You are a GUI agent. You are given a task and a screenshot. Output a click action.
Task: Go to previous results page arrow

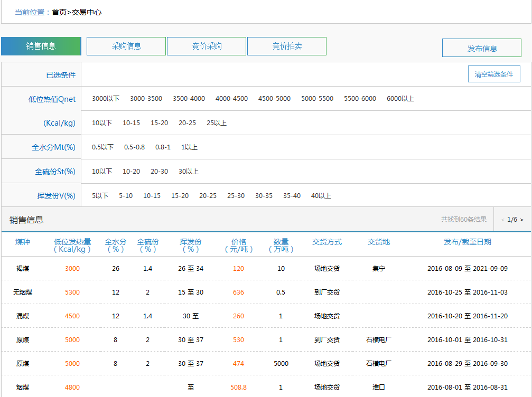[x=502, y=220]
